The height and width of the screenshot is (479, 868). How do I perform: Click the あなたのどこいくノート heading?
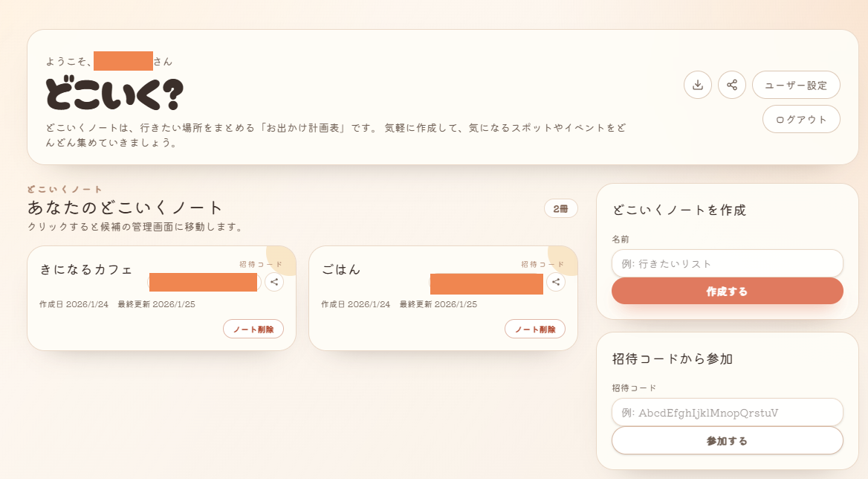pos(125,208)
